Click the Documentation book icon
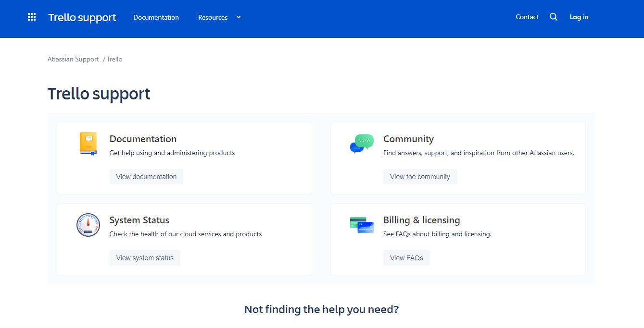644x328 pixels. pyautogui.click(x=88, y=144)
